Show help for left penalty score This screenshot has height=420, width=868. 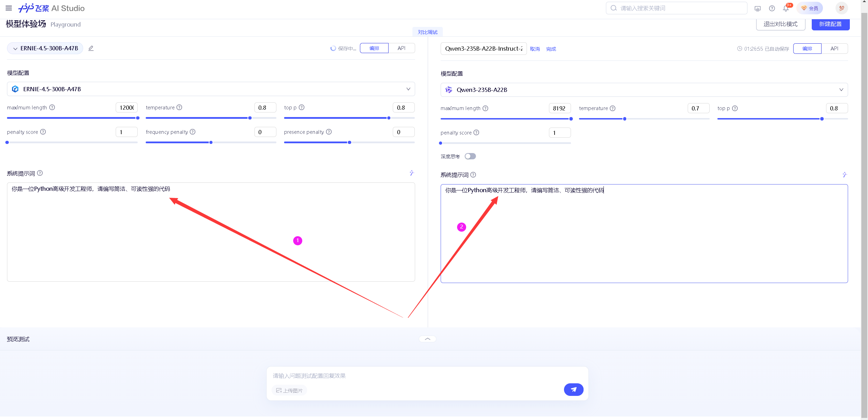(x=43, y=132)
